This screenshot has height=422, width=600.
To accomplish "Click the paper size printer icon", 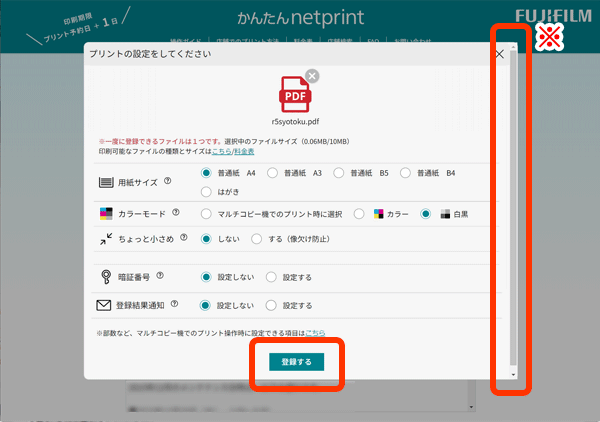I will coord(106,182).
